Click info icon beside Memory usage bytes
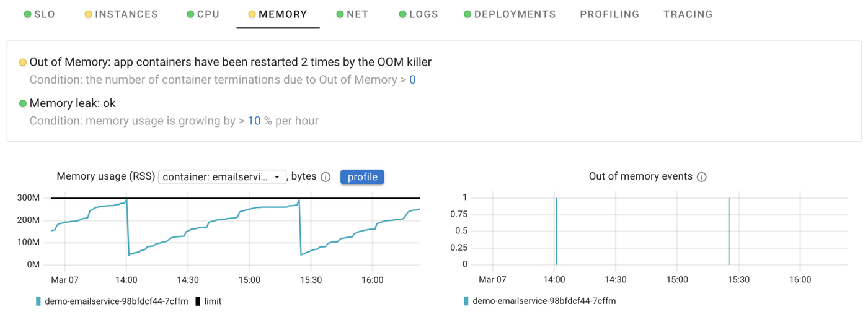868x312 pixels. (x=325, y=177)
